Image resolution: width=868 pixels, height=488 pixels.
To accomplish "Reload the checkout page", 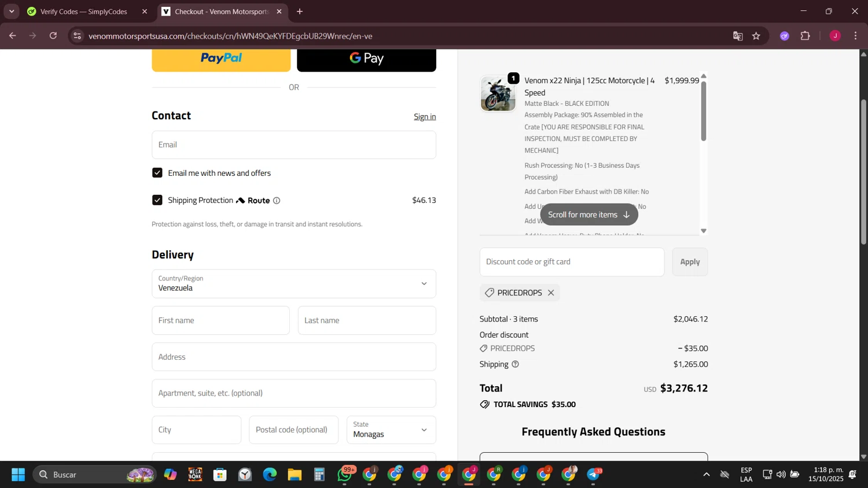I will click(53, 36).
